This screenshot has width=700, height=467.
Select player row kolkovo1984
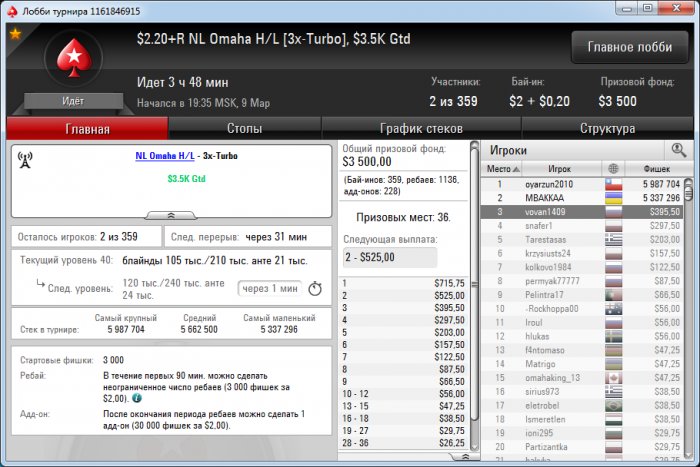coord(582,267)
